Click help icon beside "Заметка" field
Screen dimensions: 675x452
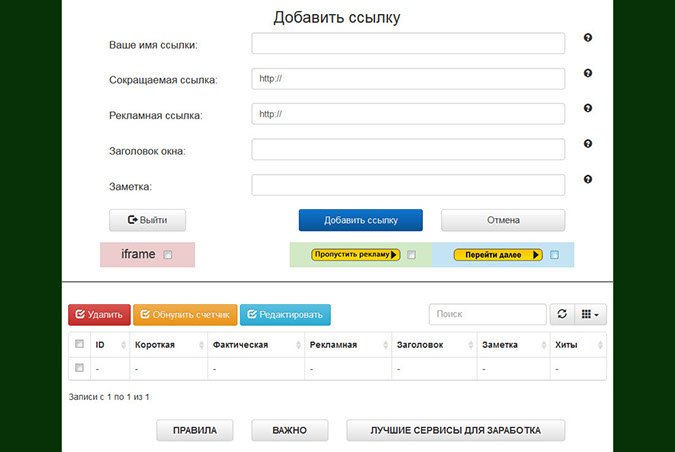[588, 179]
